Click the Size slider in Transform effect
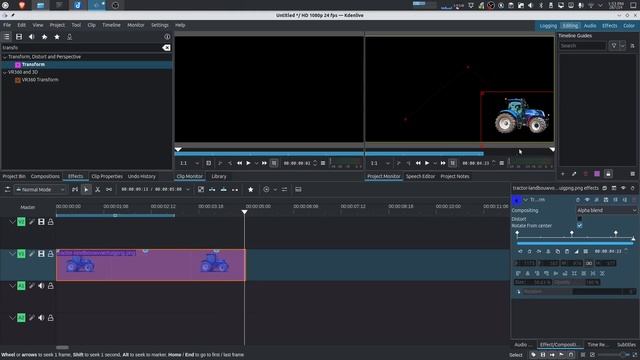Viewport: 640px width, 360px height. click(532, 282)
